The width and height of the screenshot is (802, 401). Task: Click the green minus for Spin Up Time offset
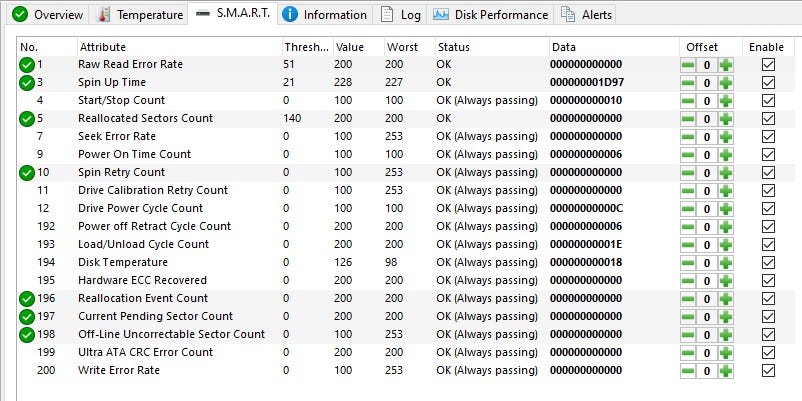pos(688,83)
